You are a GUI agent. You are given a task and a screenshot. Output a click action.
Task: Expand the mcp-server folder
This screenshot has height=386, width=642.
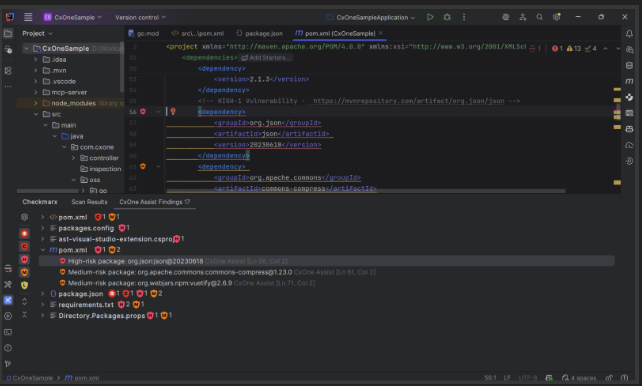(36, 92)
